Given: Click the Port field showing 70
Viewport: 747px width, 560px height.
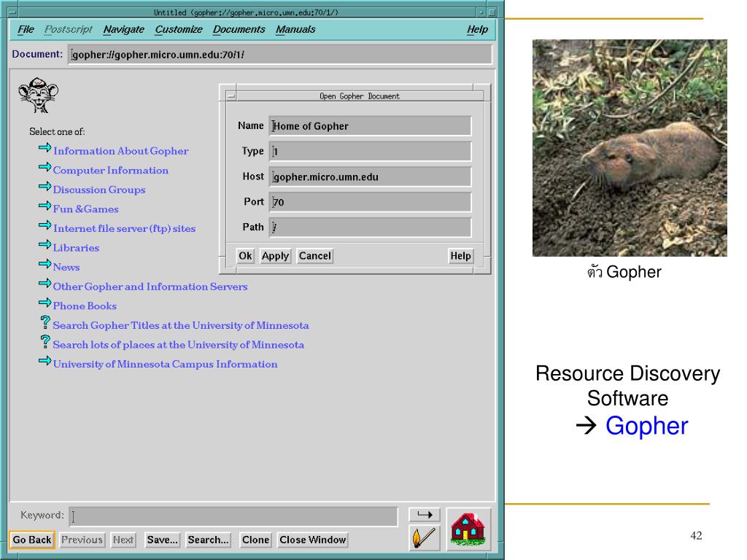Looking at the screenshot, I should click(x=370, y=202).
